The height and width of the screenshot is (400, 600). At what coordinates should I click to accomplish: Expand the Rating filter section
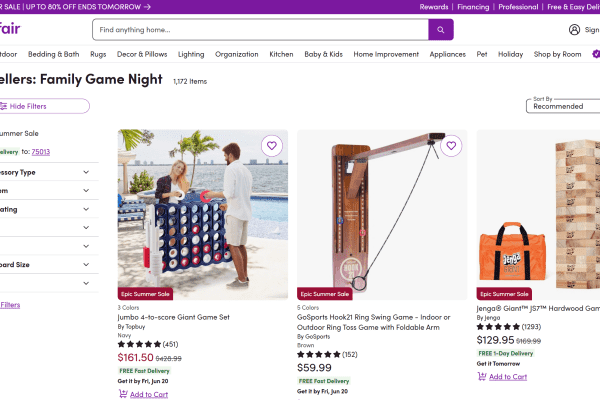(49, 209)
